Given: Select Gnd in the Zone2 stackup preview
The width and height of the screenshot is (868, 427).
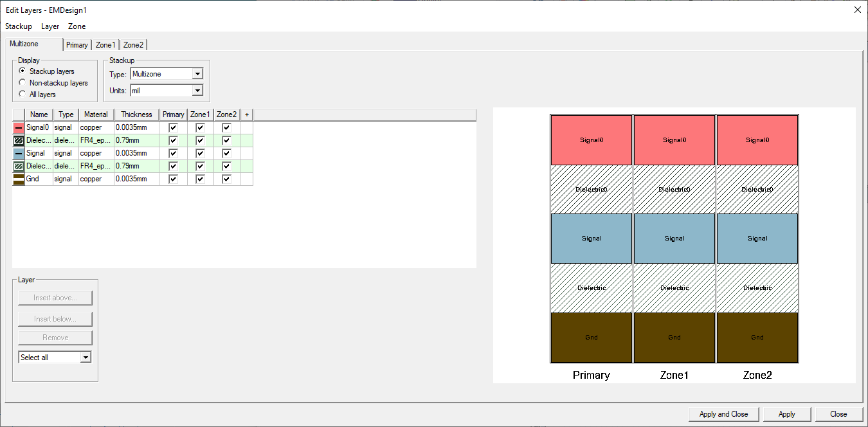Looking at the screenshot, I should [757, 337].
